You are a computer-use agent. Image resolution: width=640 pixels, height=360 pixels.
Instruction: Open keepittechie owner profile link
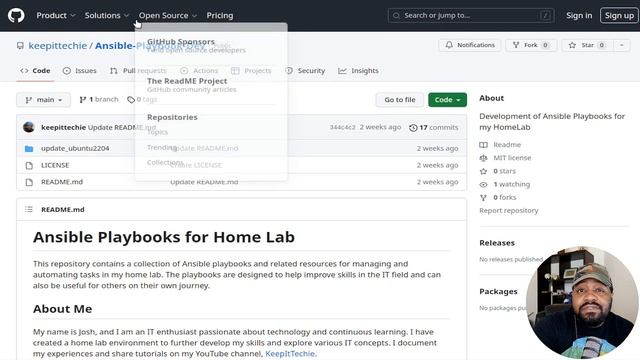tap(58, 45)
